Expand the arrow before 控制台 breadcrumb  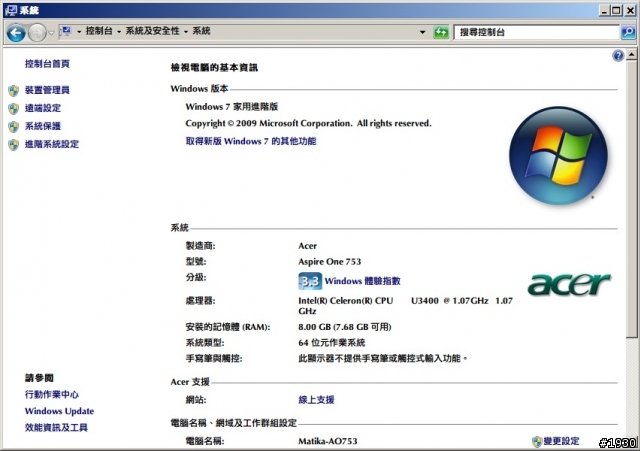coord(79,31)
